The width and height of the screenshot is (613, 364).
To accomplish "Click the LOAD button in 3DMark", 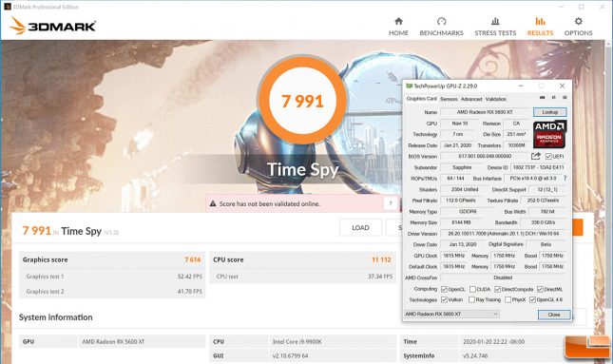I will coord(360,227).
